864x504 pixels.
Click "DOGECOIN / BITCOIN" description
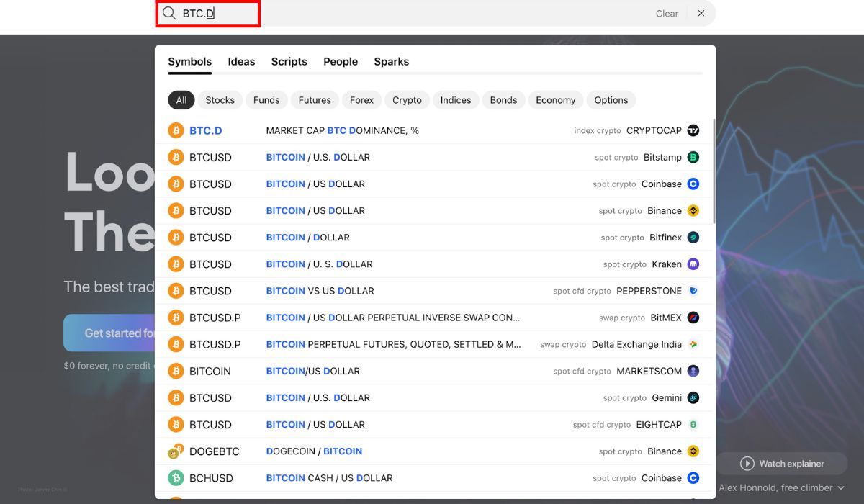315,451
